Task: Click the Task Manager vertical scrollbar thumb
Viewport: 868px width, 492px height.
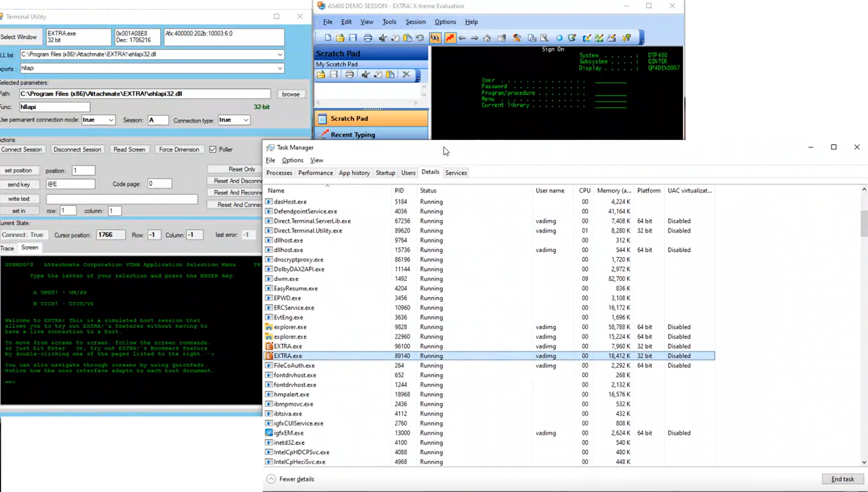Action: click(864, 224)
